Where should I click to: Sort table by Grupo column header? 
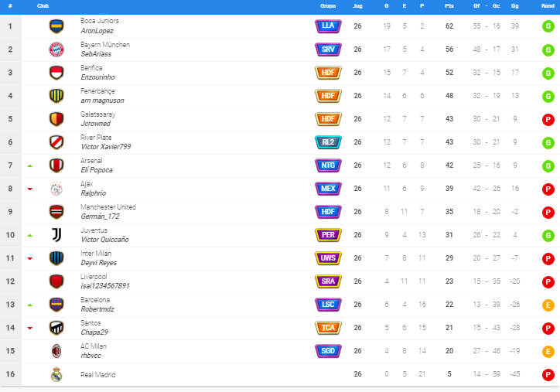[328, 6]
